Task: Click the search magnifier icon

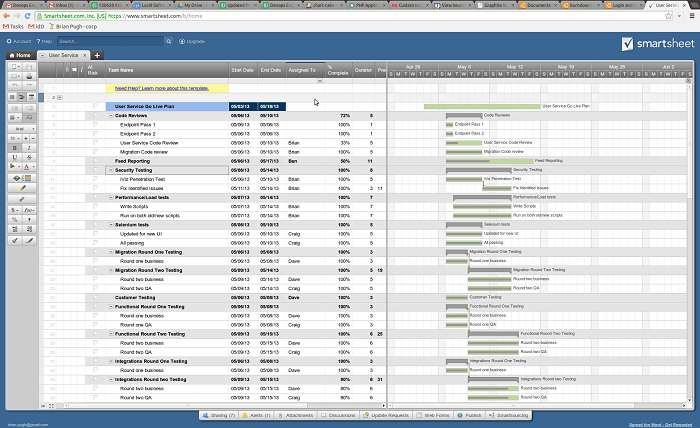Action: [x=168, y=41]
